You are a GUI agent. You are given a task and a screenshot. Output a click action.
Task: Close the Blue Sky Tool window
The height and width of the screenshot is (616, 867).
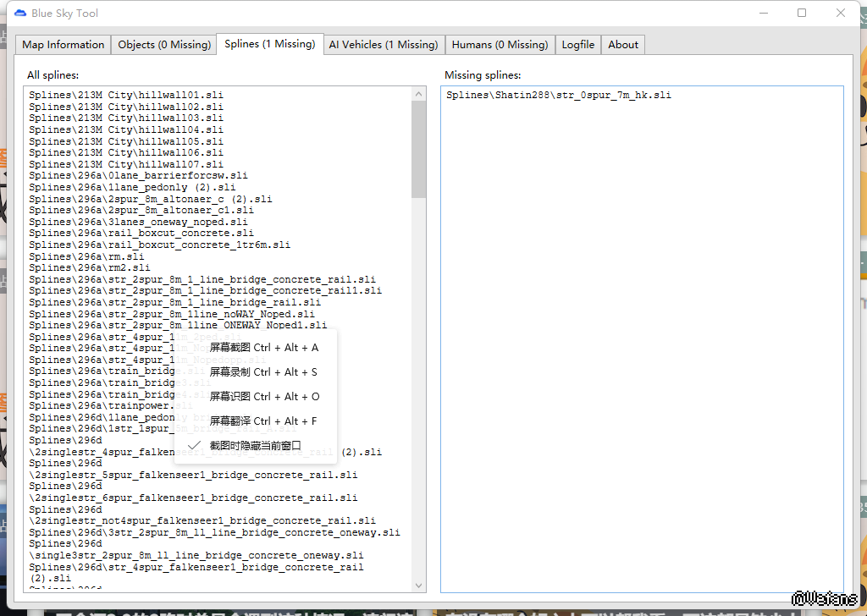[x=840, y=13]
